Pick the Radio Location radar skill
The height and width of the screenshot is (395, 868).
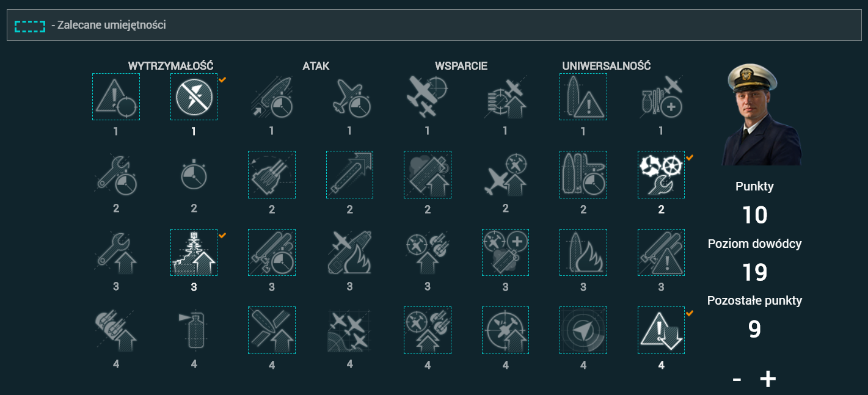(x=583, y=330)
